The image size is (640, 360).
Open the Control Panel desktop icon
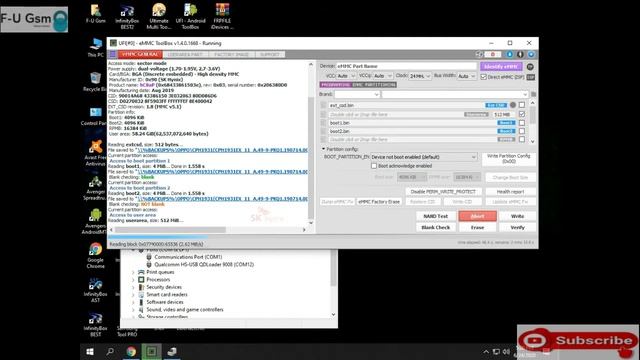click(x=95, y=116)
